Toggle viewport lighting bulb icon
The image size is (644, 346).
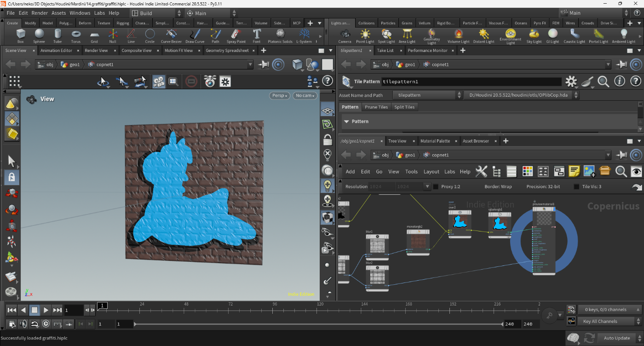pos(328,185)
